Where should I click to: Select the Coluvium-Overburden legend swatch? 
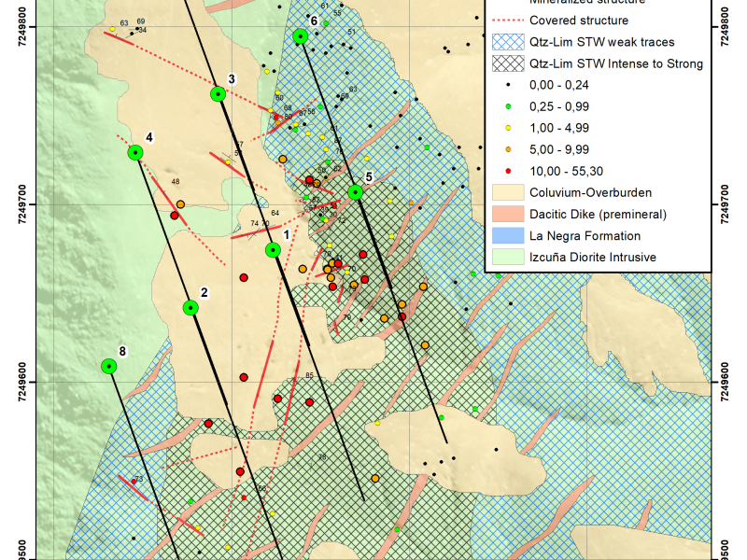coord(505,193)
